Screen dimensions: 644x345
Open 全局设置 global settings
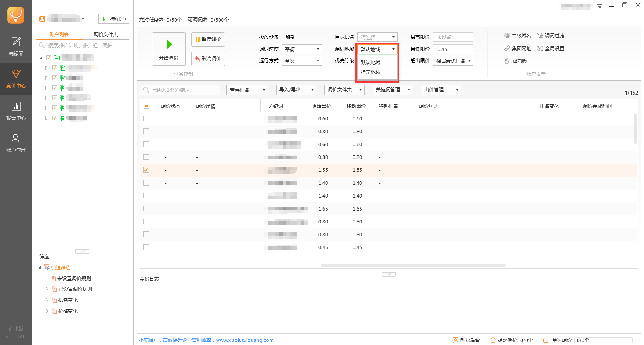click(x=551, y=49)
